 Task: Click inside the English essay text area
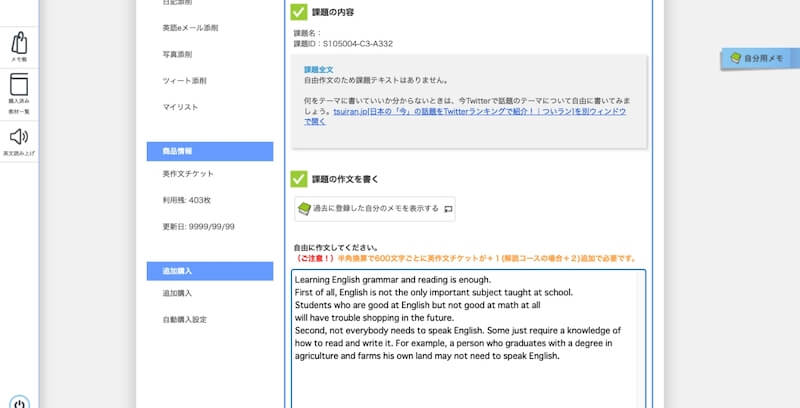tap(468, 339)
